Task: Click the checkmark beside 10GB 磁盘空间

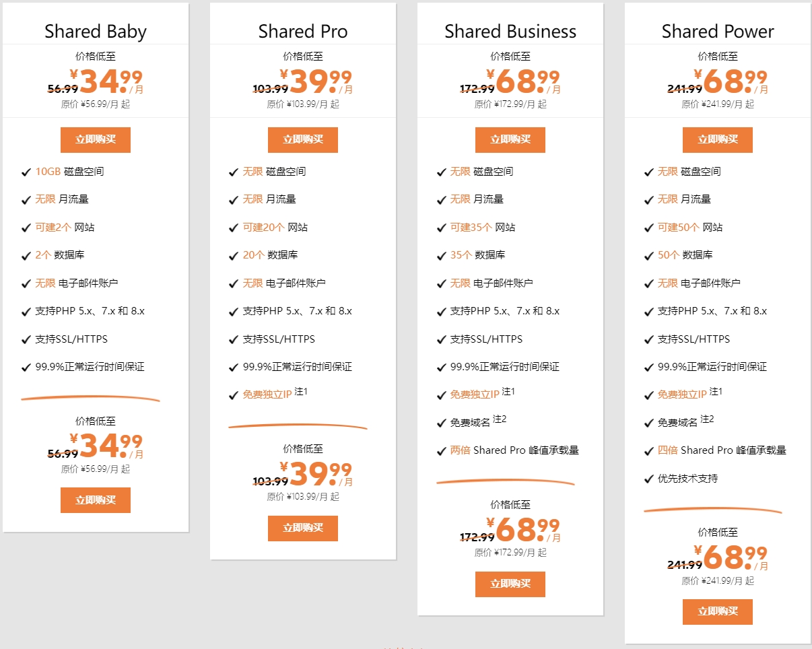Action: point(26,172)
